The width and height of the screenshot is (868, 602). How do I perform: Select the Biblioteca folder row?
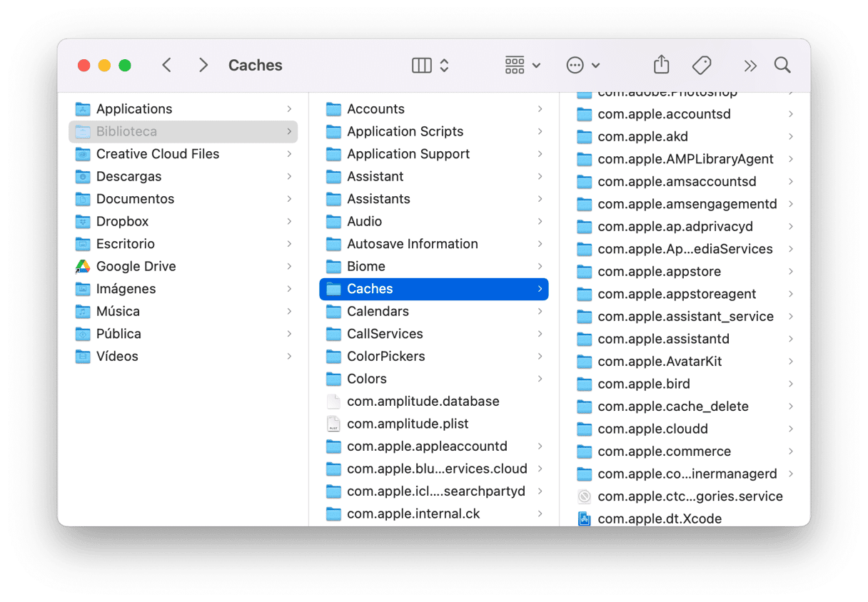[x=183, y=131]
